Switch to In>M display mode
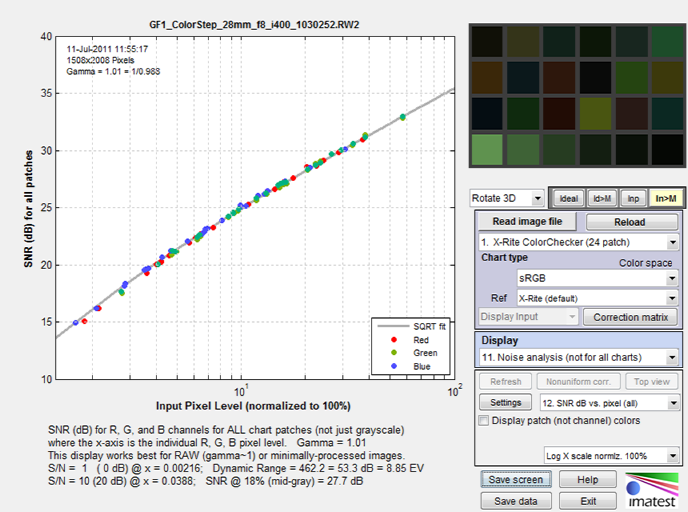Viewport: 688px width, 512px height. [666, 199]
